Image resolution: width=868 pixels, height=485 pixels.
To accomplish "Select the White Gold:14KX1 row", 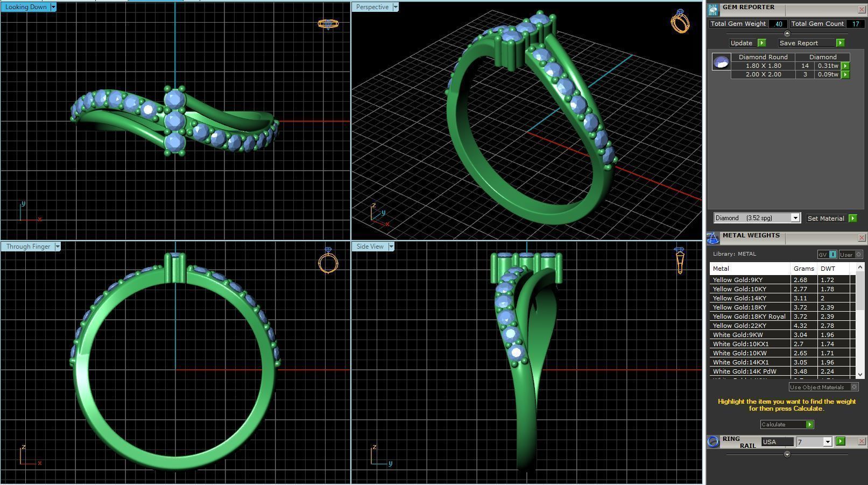I will (782, 362).
